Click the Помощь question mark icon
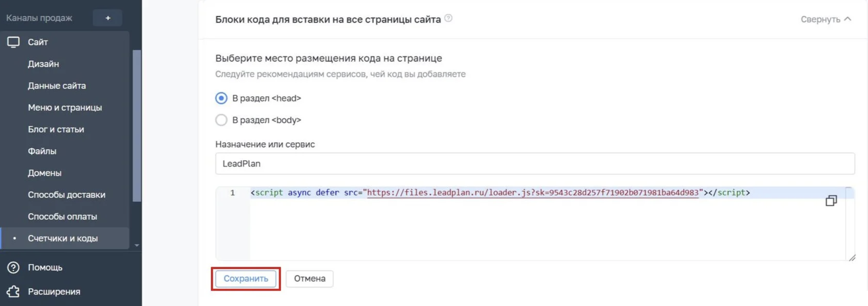Viewport: 868px width, 306px height. pos(13,268)
